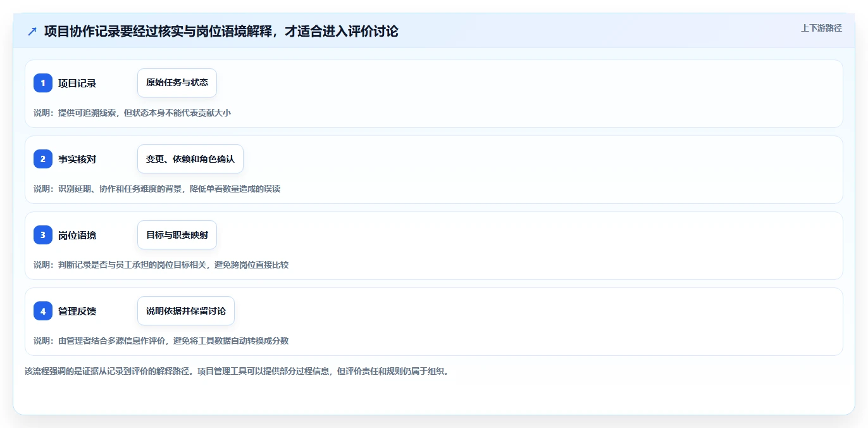
Task: Select the 管理反馈 step title
Action: pos(77,311)
